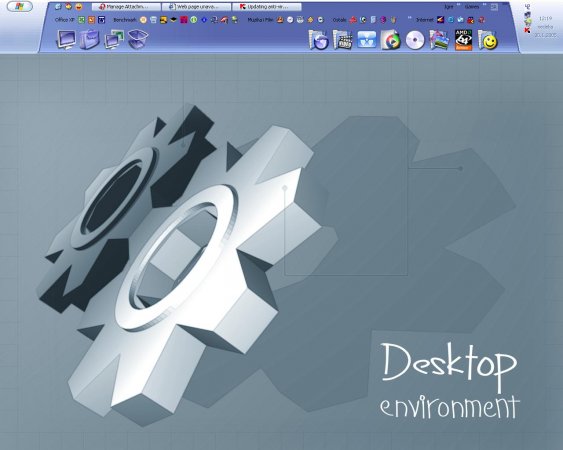This screenshot has width=563, height=450.
Task: Open the Windows Start button
Action: click(20, 6)
